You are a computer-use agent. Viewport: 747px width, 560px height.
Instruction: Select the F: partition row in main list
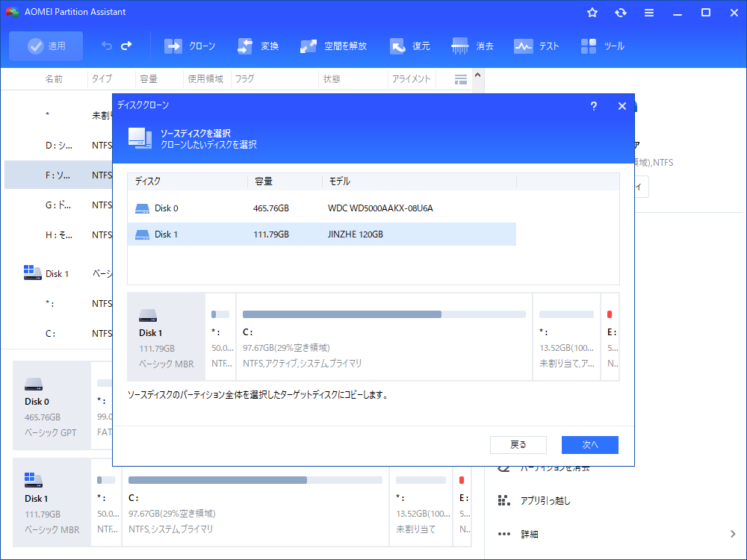pyautogui.click(x=58, y=175)
